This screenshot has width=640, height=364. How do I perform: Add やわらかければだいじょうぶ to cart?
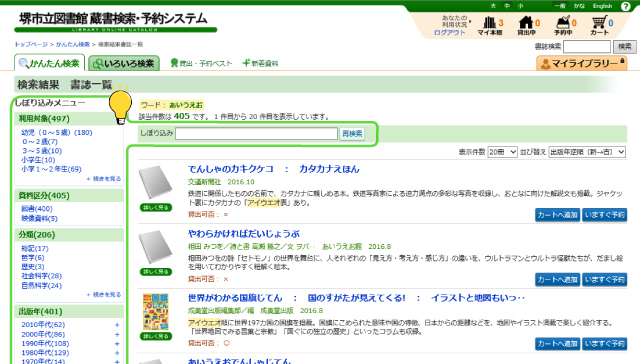(x=557, y=280)
